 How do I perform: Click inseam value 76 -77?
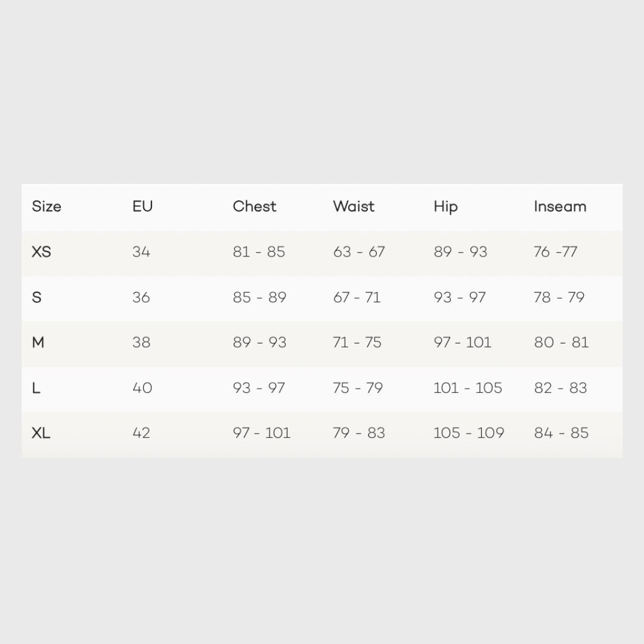point(556,252)
